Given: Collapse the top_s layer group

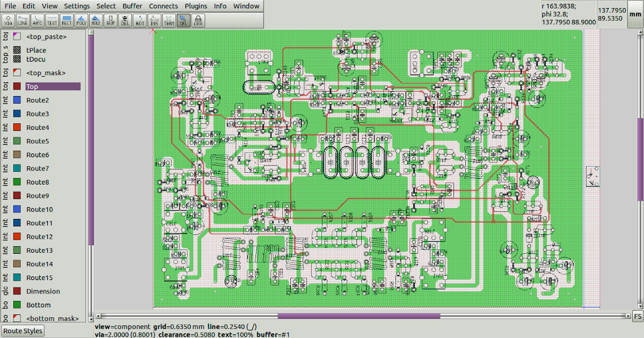Looking at the screenshot, I should (5, 54).
